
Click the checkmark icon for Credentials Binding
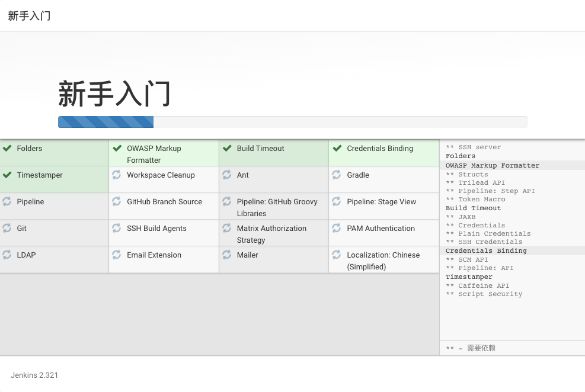[337, 148]
